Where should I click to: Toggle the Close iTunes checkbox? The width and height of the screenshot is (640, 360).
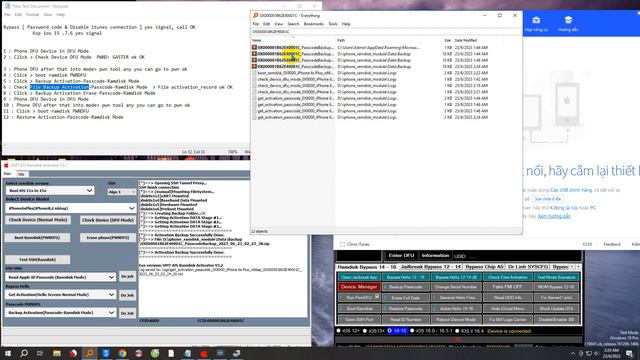[342, 244]
